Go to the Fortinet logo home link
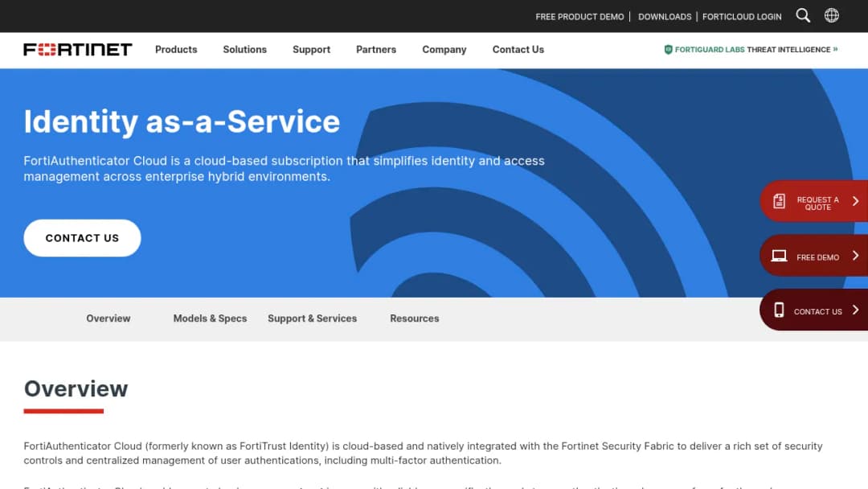Screen dimensions: 868x489 coord(77,49)
